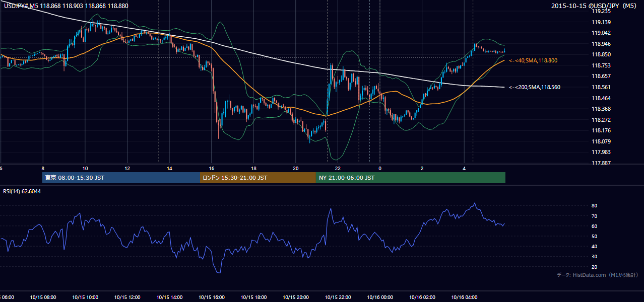
Task: Select the NY 21:00-06:00 JST session bar
Action: pos(411,178)
